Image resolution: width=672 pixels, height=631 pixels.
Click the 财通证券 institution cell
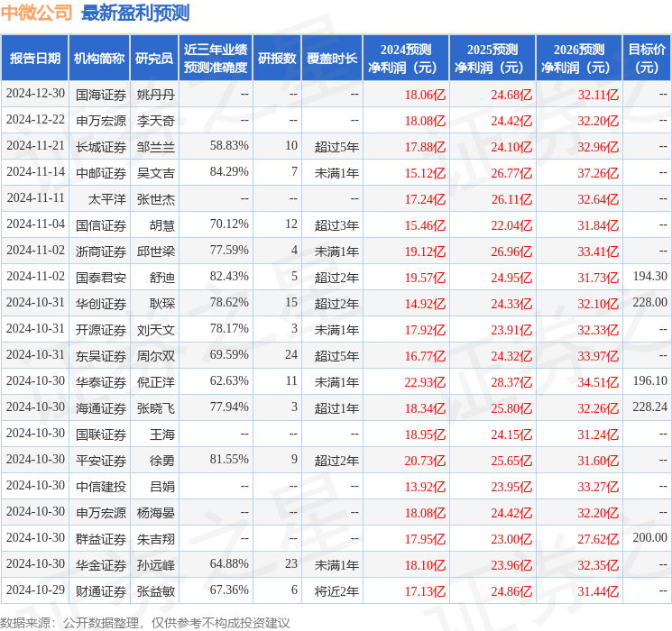pos(101,591)
